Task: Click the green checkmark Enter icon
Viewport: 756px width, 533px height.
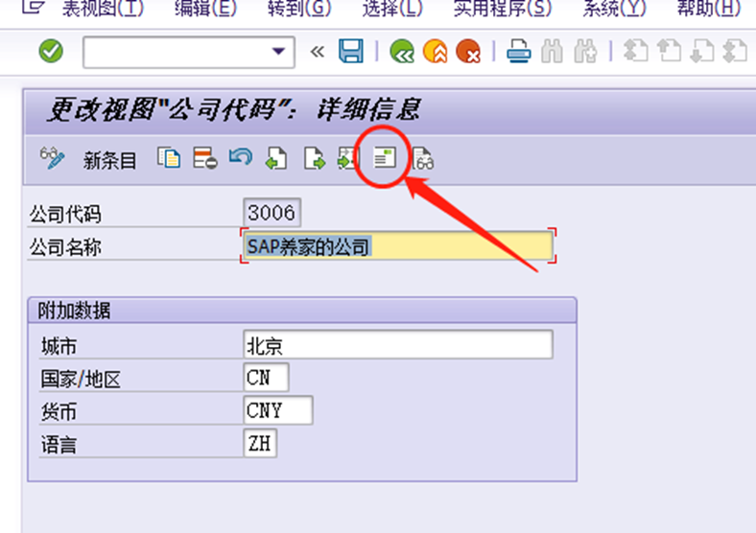Action: click(x=51, y=51)
